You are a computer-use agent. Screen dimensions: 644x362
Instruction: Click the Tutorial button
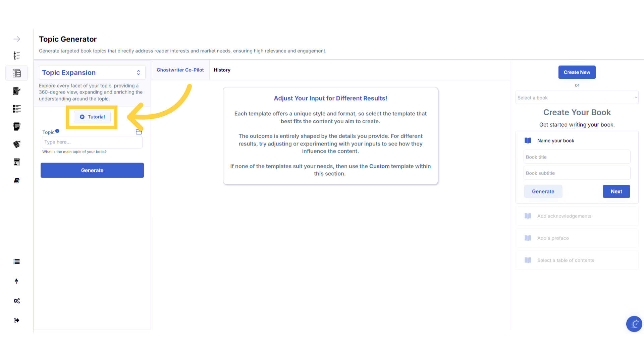coord(92,117)
